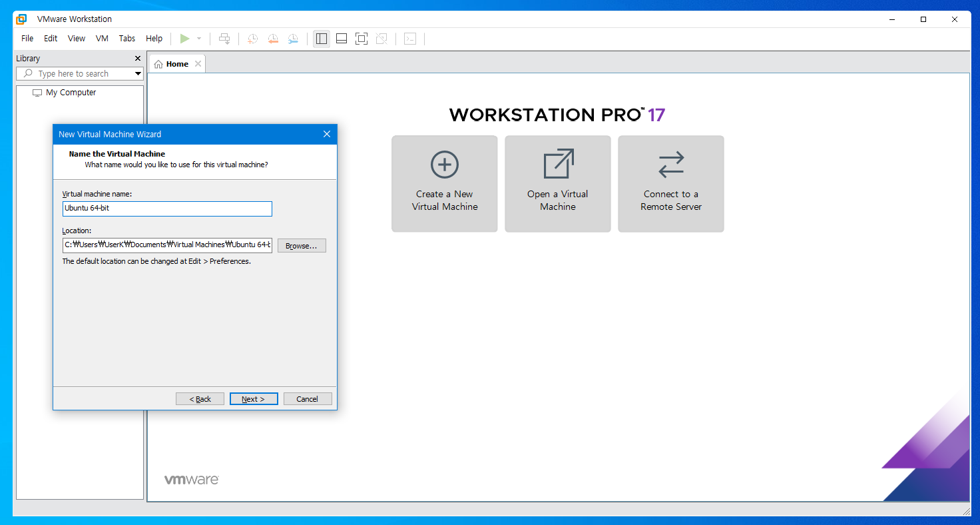Click the Connect to a Remote Server tile

point(671,184)
